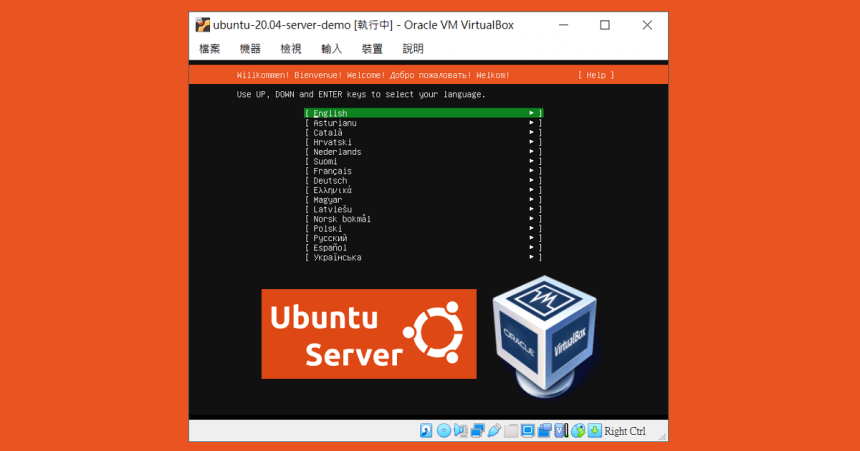This screenshot has height=451, width=860.
Task: Click the recording status icon
Action: 545,431
